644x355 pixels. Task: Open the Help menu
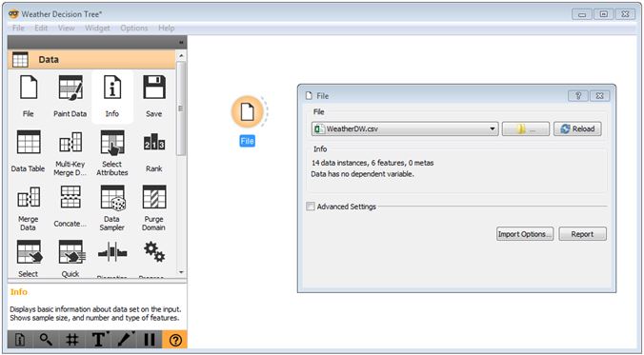[167, 28]
